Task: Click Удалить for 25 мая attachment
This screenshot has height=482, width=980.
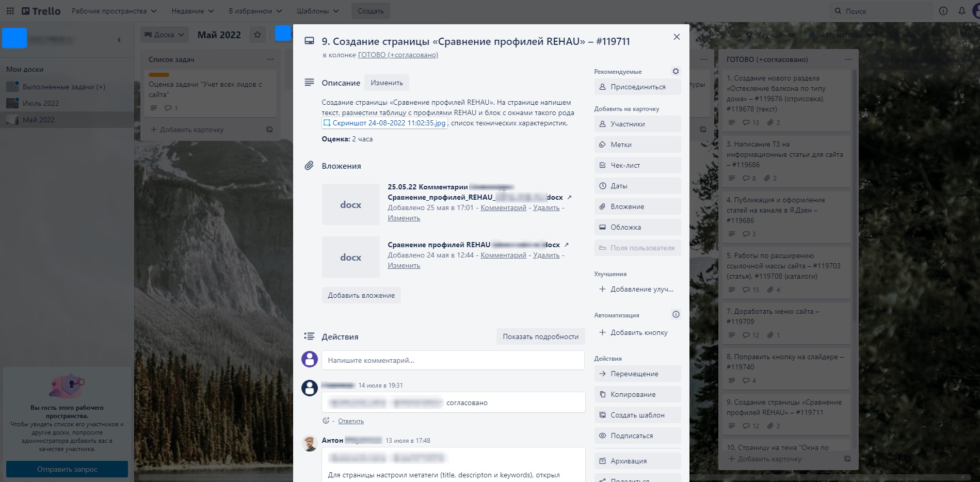Action: [546, 207]
